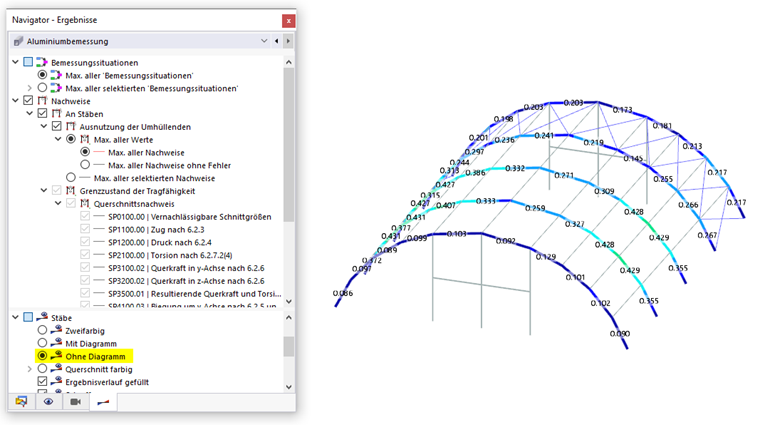This screenshot has height=425, width=760.
Task: Toggle the Querschnittsnachweis checkbox
Action: [x=71, y=204]
